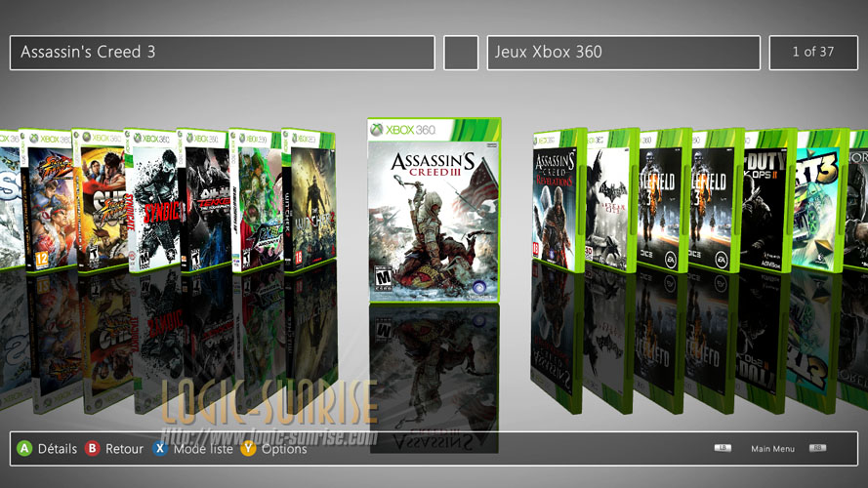Open the Main Menu label
Viewport: 868px width, 488px height.
[x=772, y=449]
